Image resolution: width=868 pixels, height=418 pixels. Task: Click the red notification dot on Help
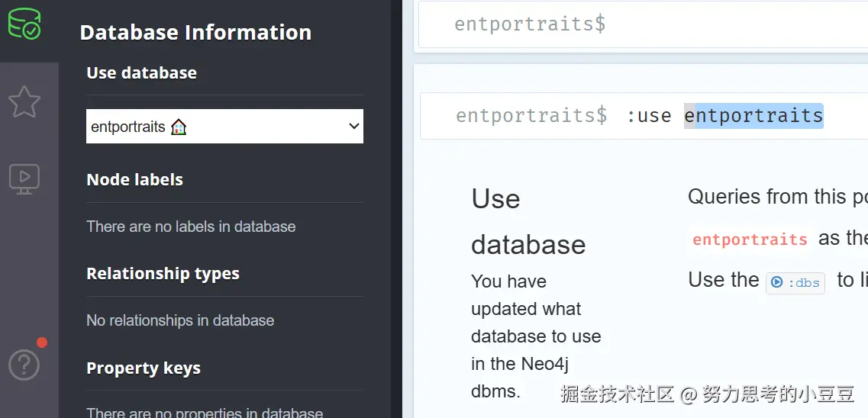pyautogui.click(x=42, y=342)
